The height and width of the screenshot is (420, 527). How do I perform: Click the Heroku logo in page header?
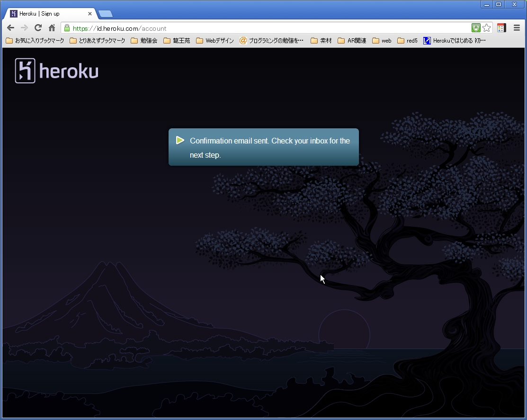pyautogui.click(x=57, y=71)
